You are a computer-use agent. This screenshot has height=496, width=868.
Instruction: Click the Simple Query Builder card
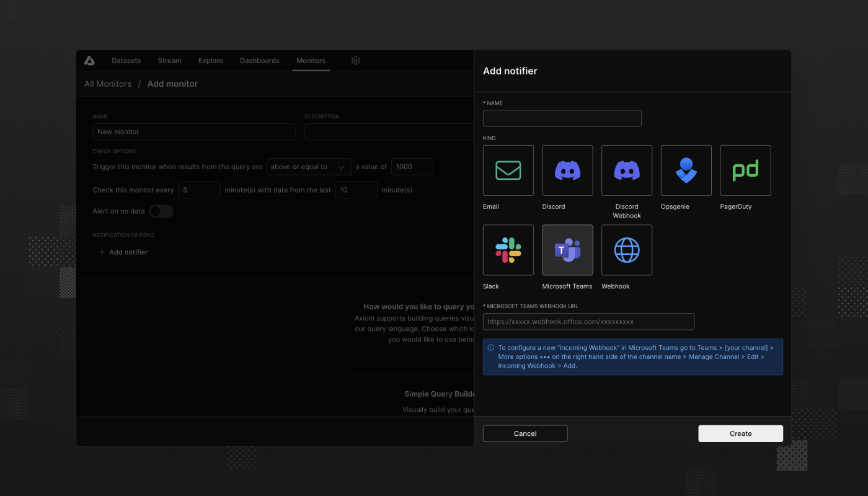(x=412, y=396)
